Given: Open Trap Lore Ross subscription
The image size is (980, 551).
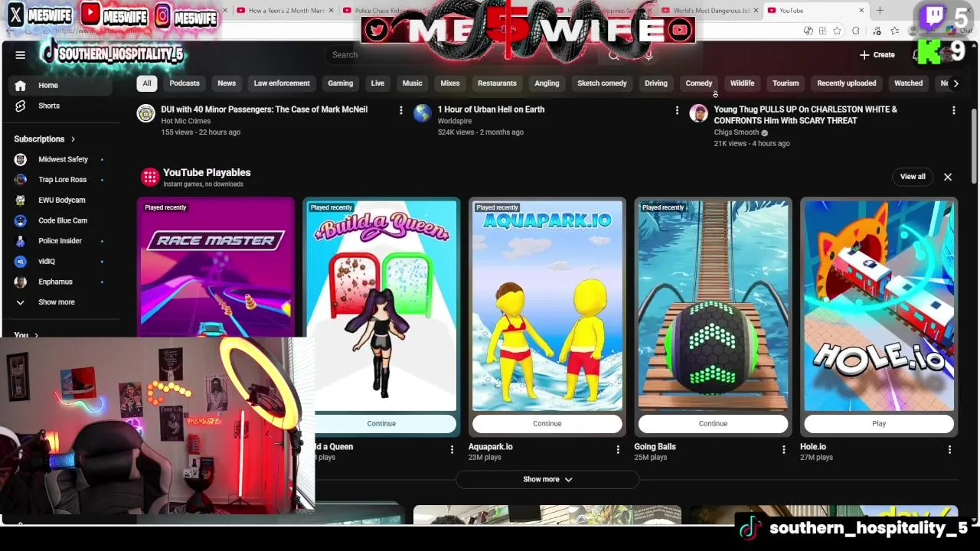Looking at the screenshot, I should 60,180.
